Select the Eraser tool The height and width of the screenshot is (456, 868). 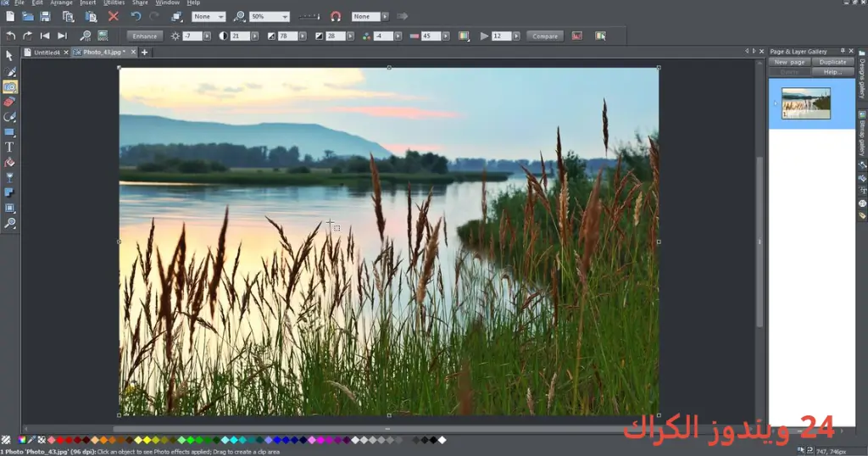tap(9, 102)
